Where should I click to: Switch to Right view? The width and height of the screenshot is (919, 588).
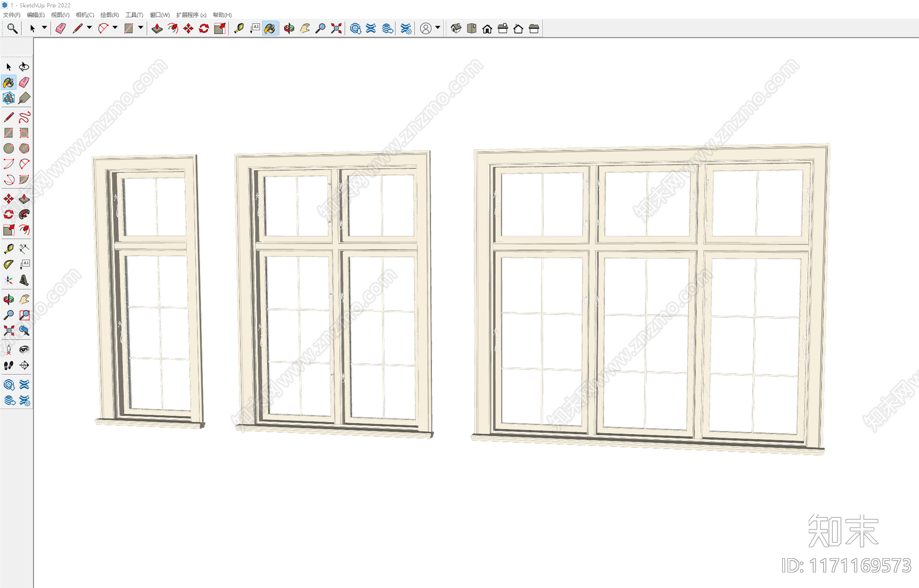click(503, 28)
